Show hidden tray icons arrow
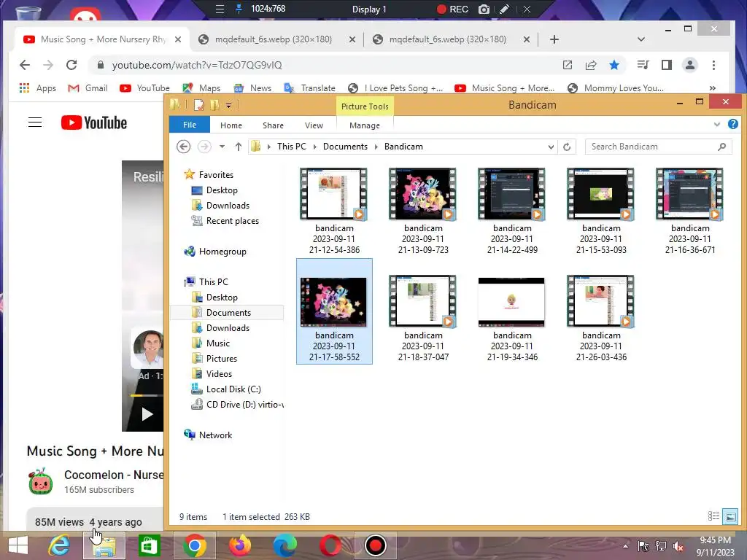Screen dimensions: 747x560 click(625, 546)
